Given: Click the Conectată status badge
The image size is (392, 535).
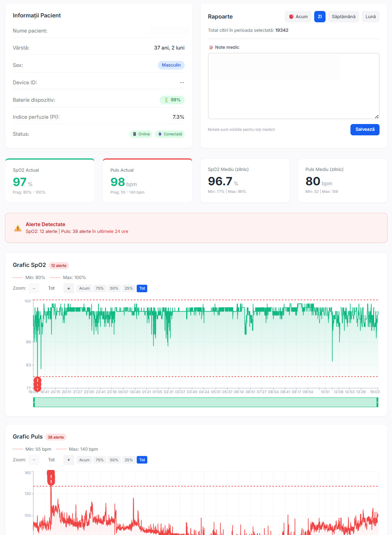Looking at the screenshot, I should [x=170, y=134].
